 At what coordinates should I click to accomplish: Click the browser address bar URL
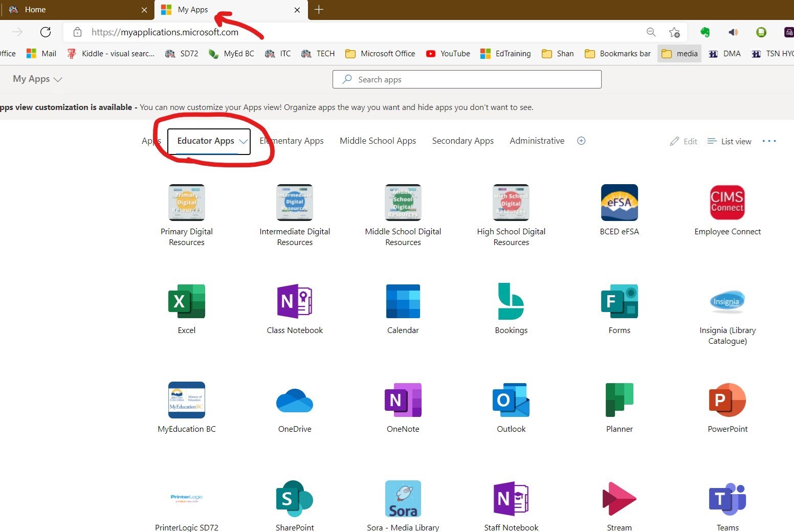coord(165,32)
